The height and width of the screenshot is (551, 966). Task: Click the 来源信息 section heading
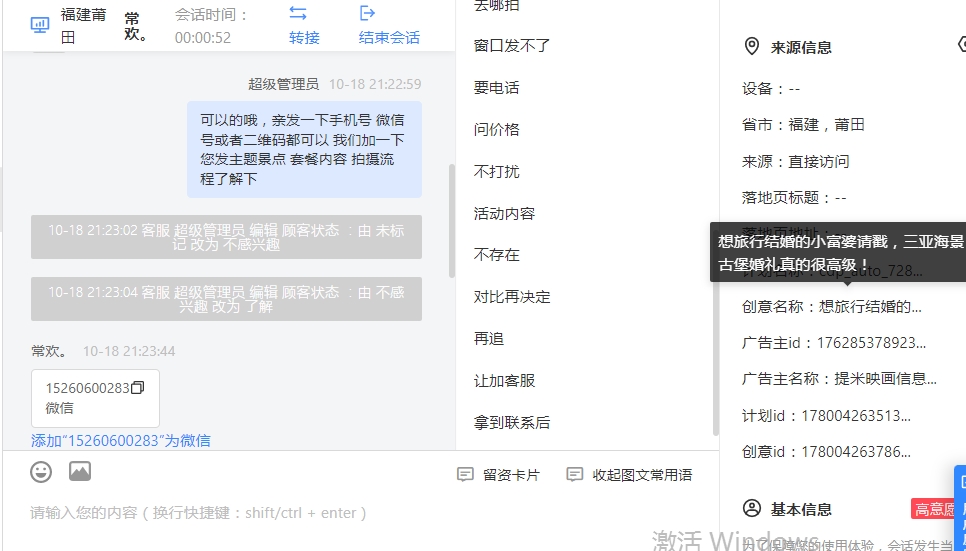tap(801, 47)
